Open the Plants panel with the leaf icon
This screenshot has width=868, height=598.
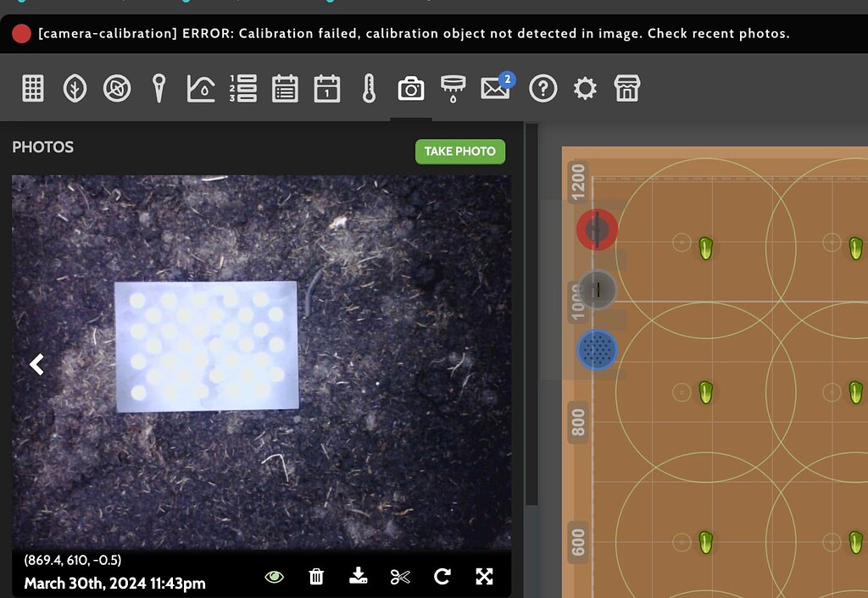point(75,87)
